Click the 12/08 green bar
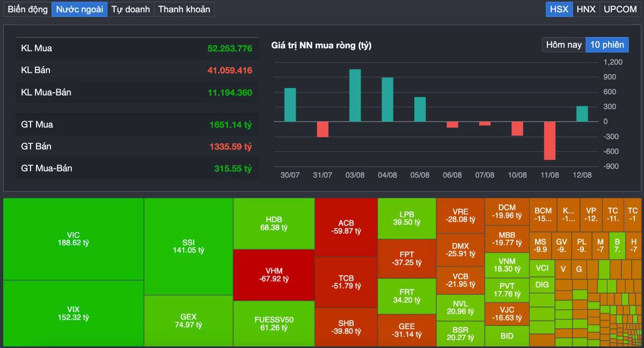Viewport: 644px width, 348px height. coord(582,114)
